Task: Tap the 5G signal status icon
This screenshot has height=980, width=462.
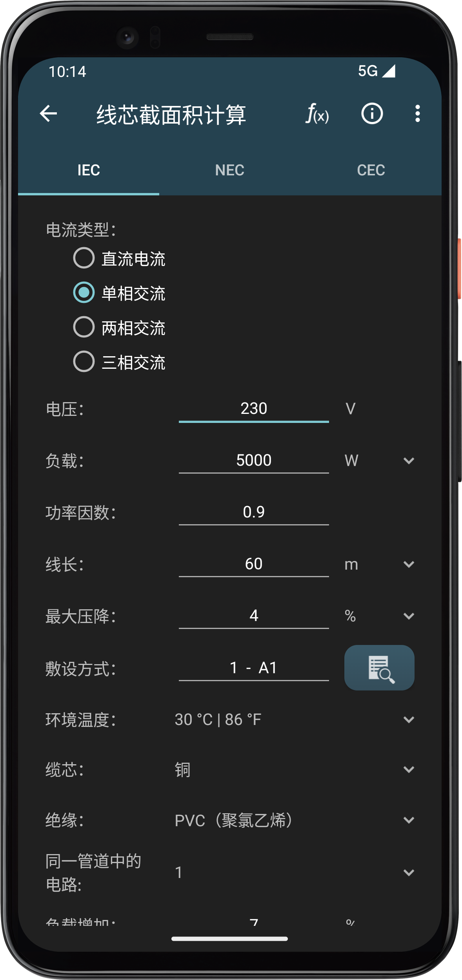Action: 376,71
